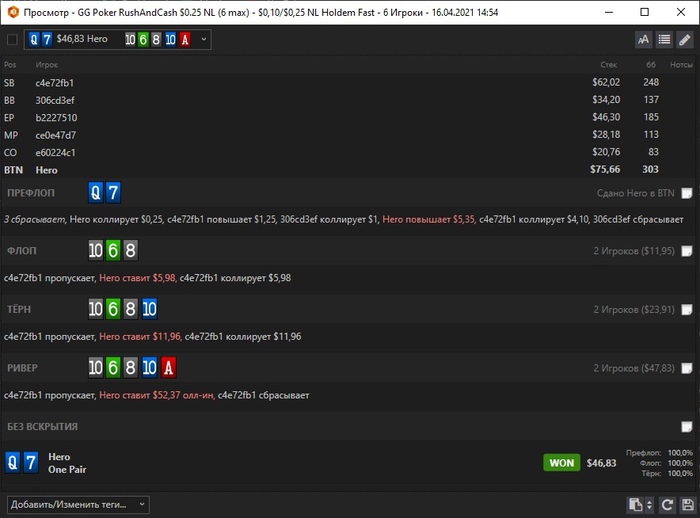The width and height of the screenshot is (700, 518).
Task: Click the blue 10 card on Тёрн
Action: [149, 309]
